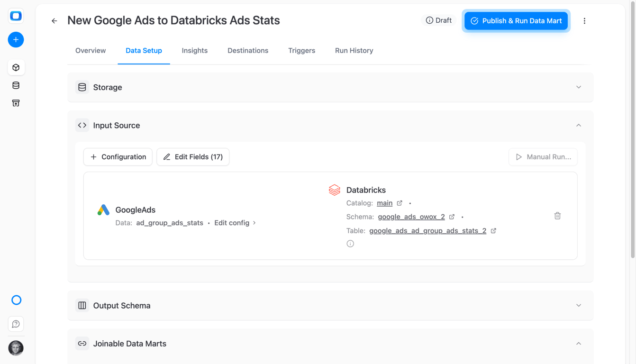Click the Joinable Data Marts heading text
Screen dimensions: 636x364
(130, 344)
